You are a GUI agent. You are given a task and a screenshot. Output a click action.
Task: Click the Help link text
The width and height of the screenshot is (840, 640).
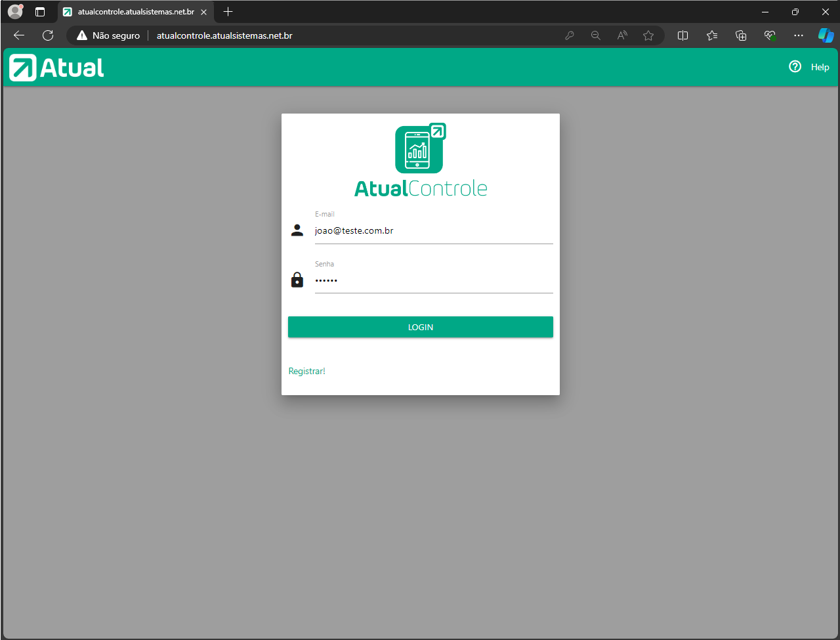[x=820, y=67]
